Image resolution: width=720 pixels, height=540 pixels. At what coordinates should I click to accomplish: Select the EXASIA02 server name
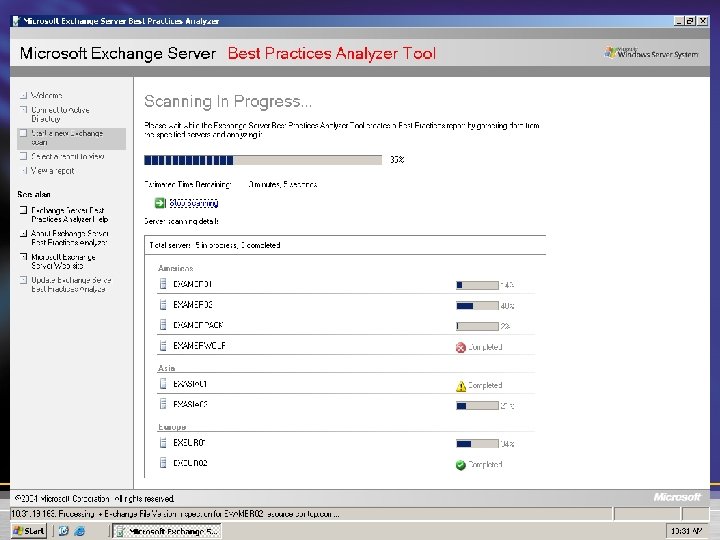[x=190, y=405]
